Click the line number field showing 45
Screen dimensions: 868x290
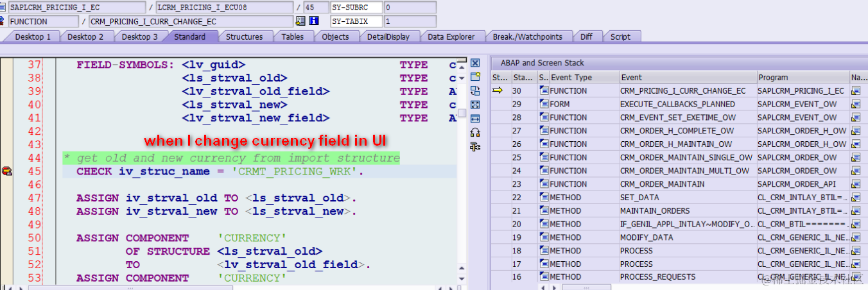[x=315, y=7]
